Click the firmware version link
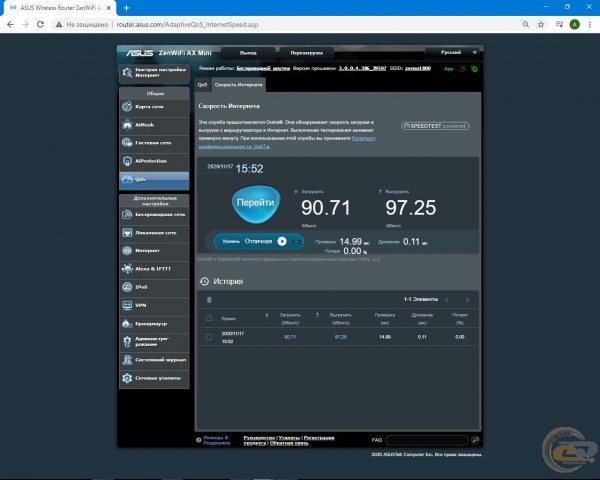600x480 pixels. tap(362, 69)
